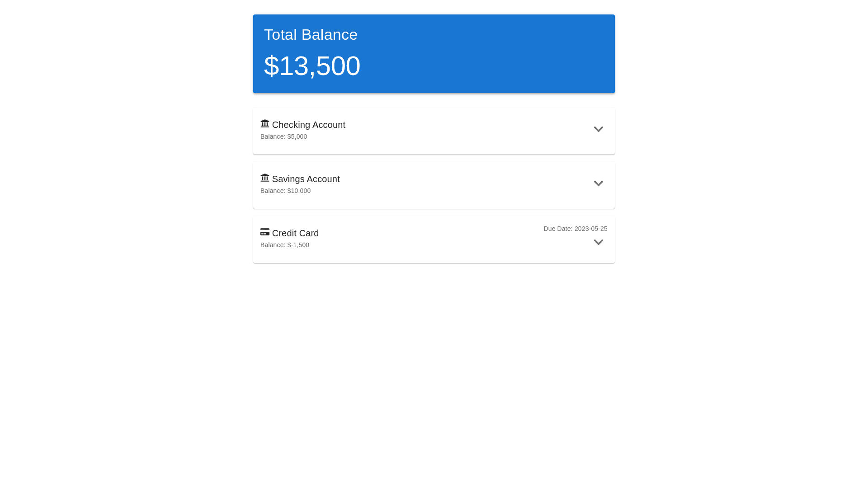Screen dimensions: 868x488
Task: Click the Savings Account title text
Action: point(306,179)
